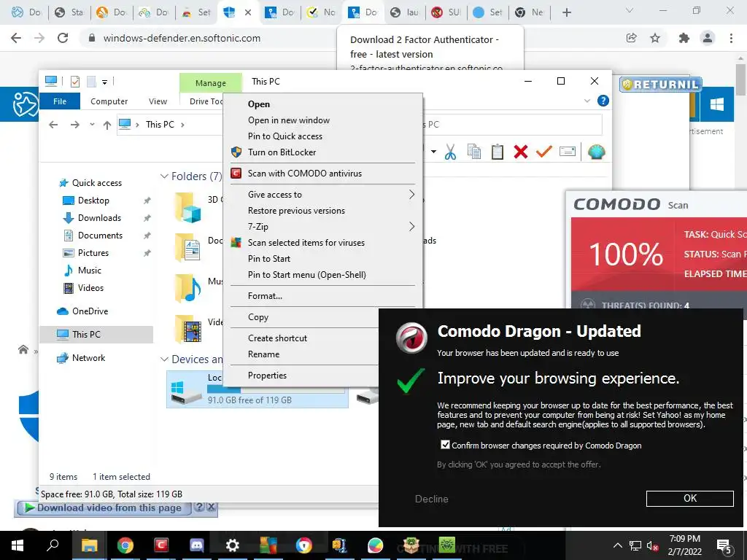Select Restore previous versions
Viewport: 747px width, 560px height.
pos(296,211)
